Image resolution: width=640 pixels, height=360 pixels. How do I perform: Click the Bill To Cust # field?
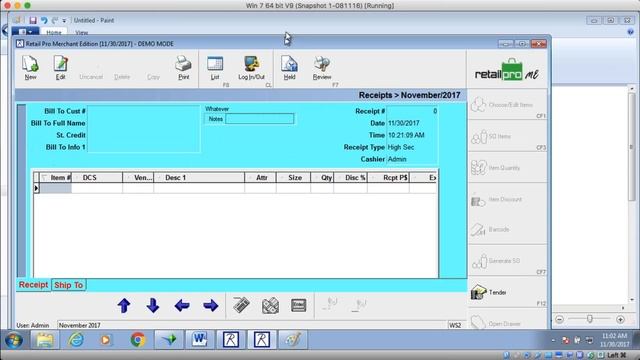(x=143, y=111)
